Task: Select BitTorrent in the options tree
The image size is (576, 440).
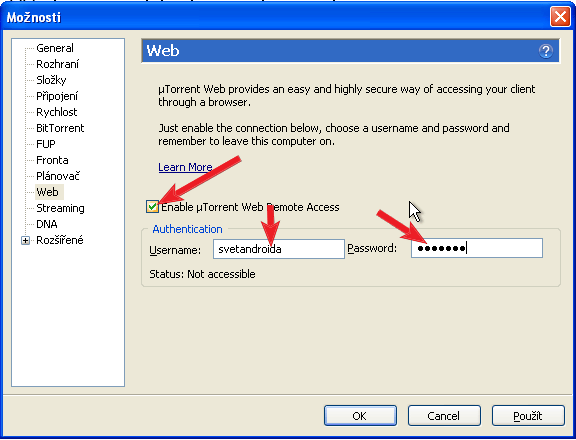Action: [60, 128]
